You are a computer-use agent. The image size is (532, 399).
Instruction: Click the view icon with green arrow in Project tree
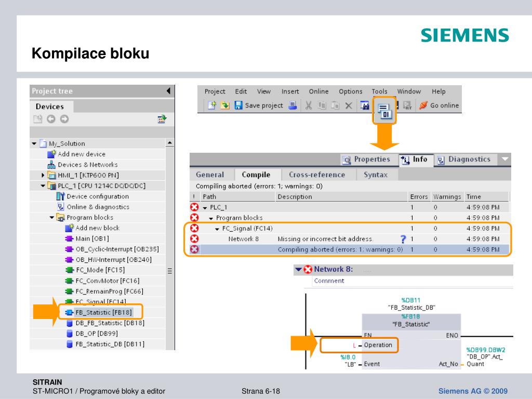[x=162, y=119]
